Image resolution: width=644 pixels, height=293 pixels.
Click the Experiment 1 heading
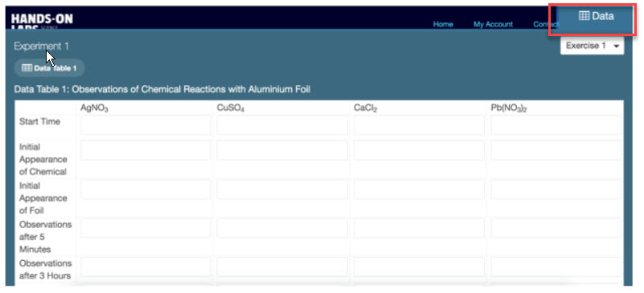tap(42, 47)
